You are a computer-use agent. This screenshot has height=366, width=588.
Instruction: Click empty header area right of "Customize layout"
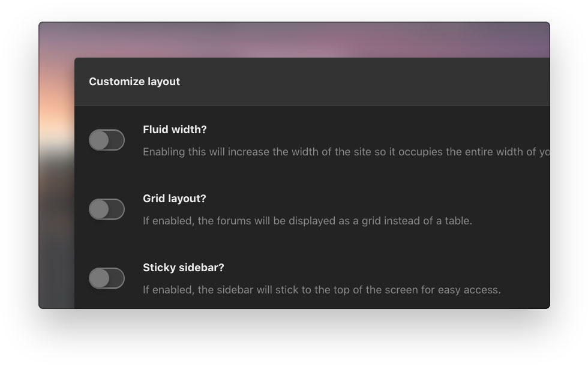tap(360, 82)
